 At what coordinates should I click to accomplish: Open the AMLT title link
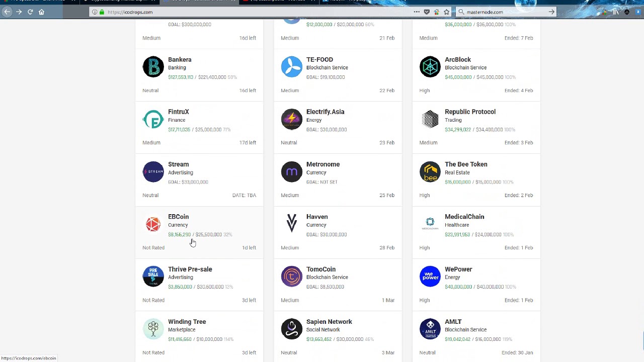pos(453,322)
